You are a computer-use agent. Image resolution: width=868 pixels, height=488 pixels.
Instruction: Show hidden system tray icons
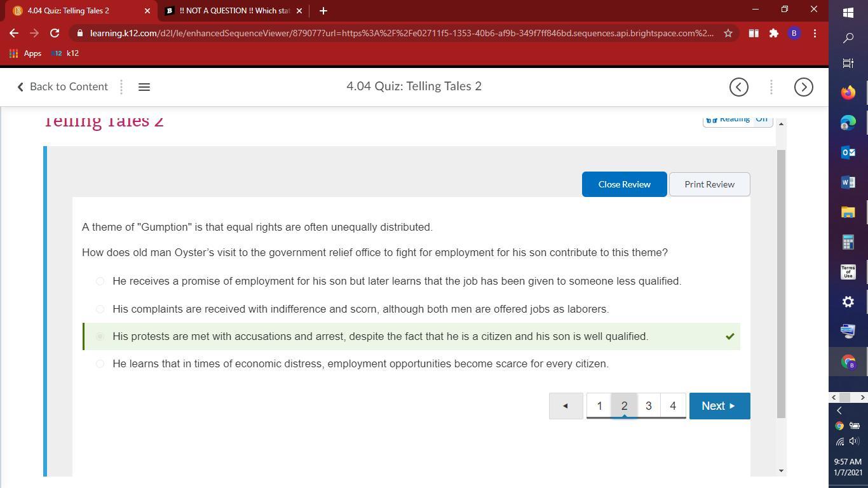(x=839, y=411)
